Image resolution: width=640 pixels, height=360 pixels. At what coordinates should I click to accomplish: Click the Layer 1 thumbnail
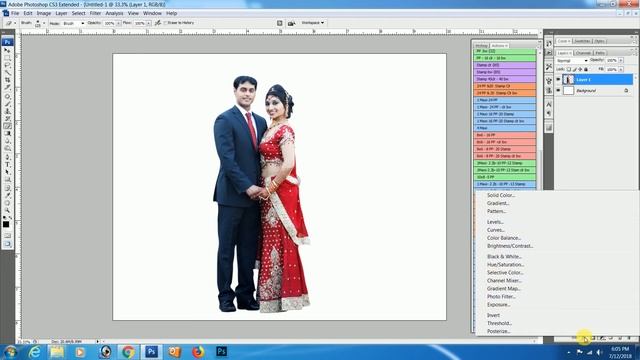pyautogui.click(x=568, y=80)
